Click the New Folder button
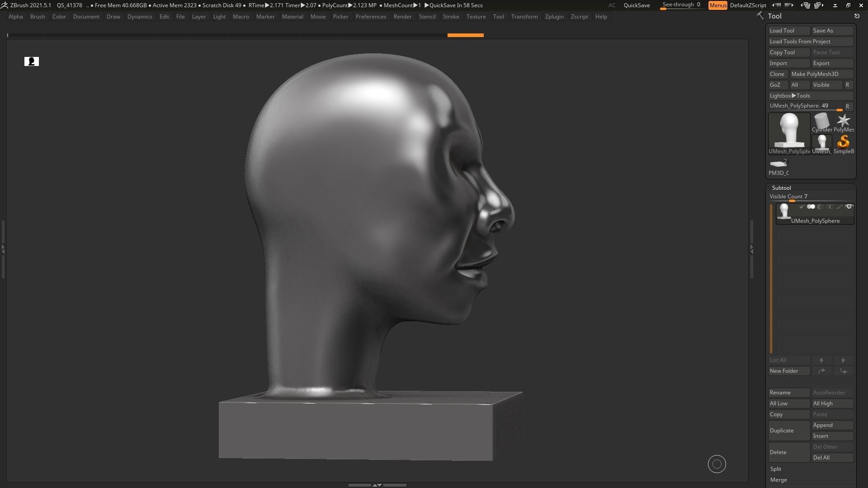The image size is (868, 488). pos(789,371)
